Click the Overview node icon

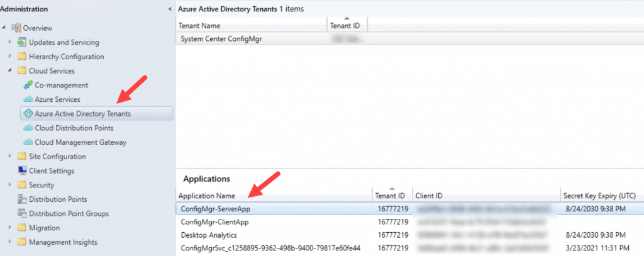(16, 28)
